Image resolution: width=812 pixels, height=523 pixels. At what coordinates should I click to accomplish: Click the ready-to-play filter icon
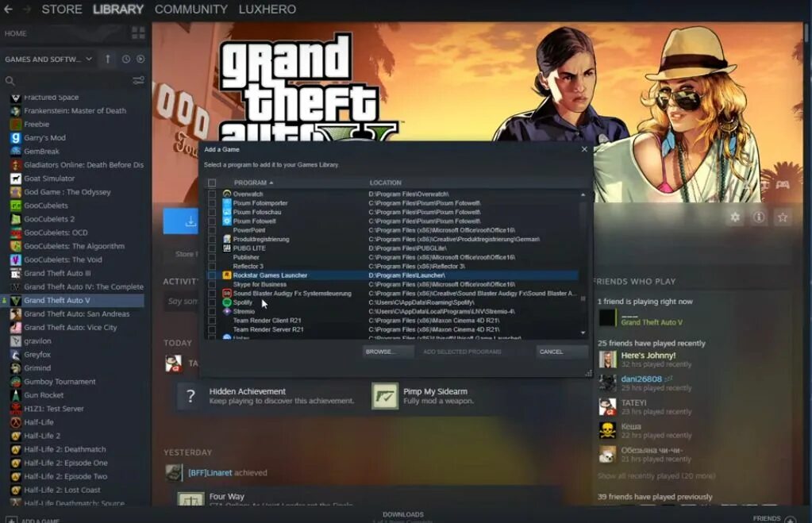click(140, 59)
